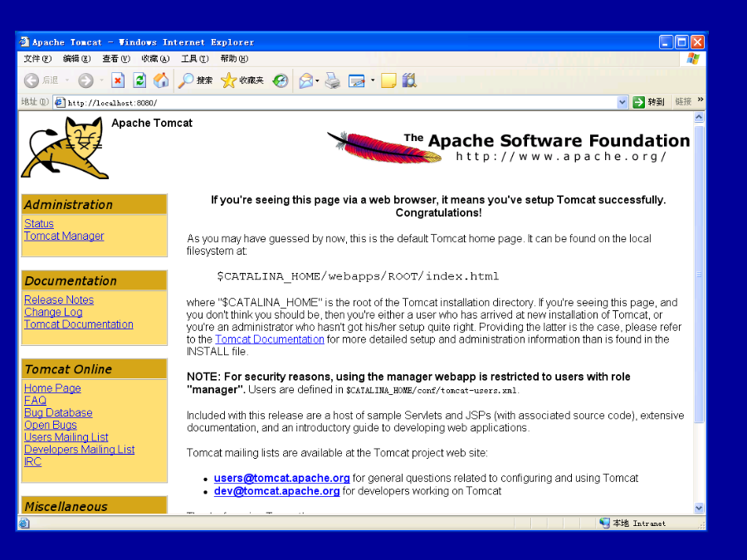This screenshot has height=560, width=747.
Task: Open the Bug Database link
Action: (58, 413)
